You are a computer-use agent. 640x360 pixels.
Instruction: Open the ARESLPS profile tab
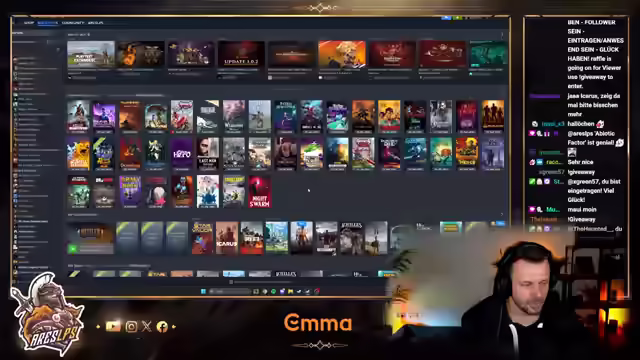96,23
